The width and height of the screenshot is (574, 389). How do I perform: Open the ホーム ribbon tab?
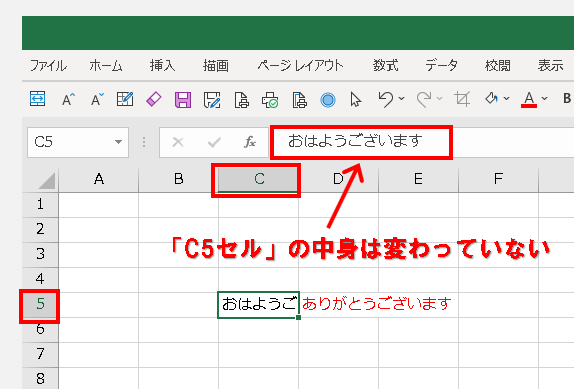pos(106,66)
